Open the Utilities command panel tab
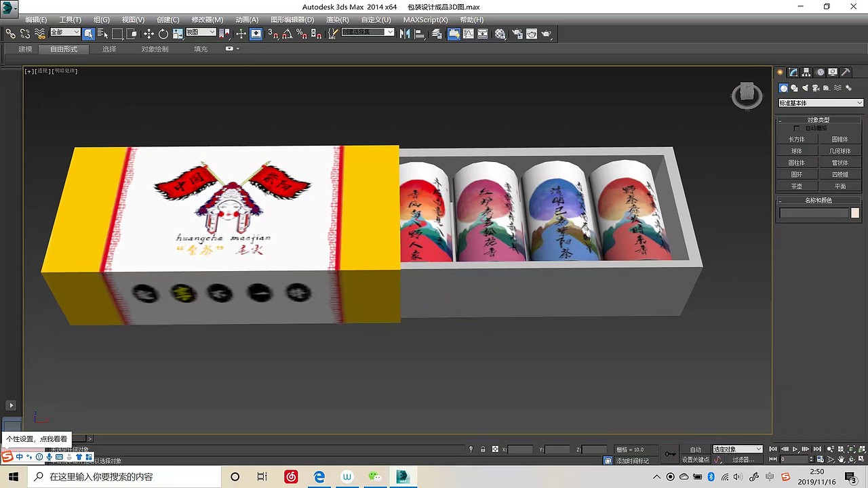Image resolution: width=868 pixels, height=488 pixels. tap(846, 72)
